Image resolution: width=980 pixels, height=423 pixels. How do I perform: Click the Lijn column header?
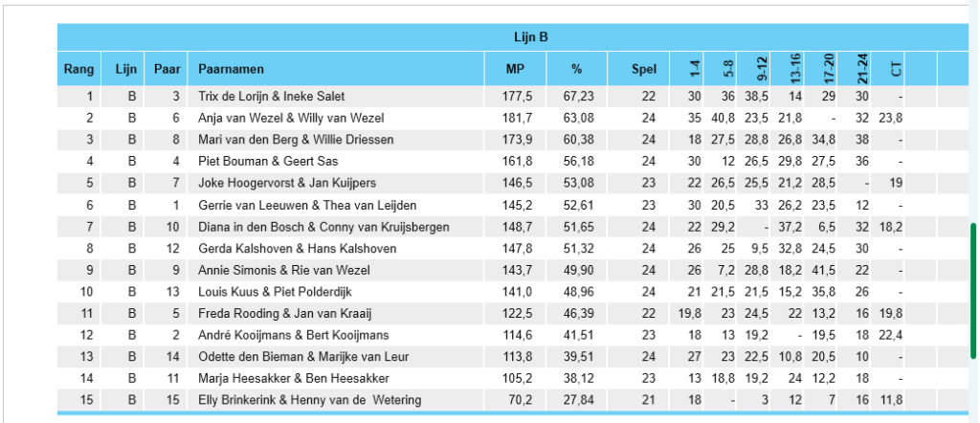(x=122, y=69)
